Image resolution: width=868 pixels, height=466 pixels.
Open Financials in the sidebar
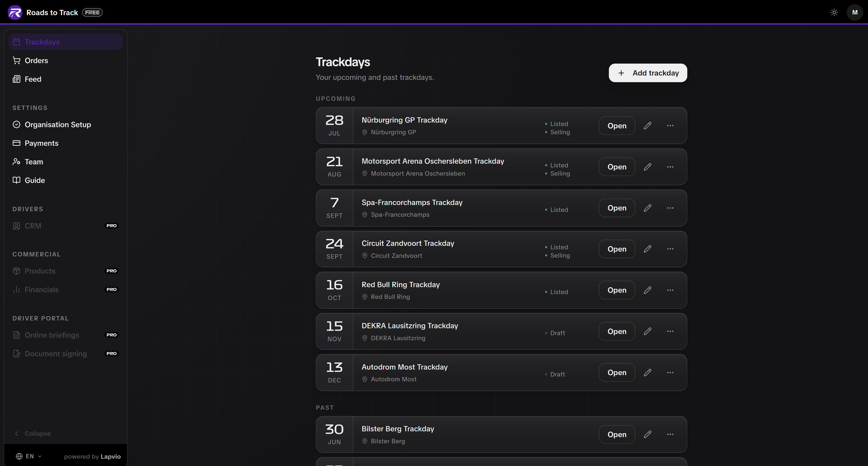tap(66, 289)
